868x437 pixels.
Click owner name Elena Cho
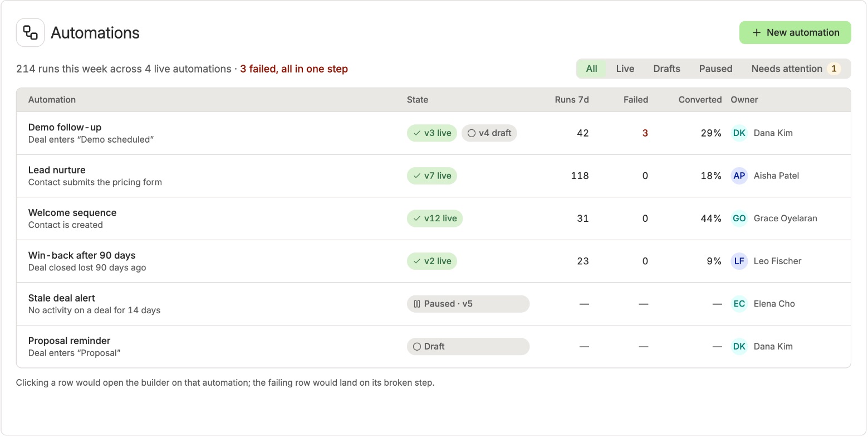coord(774,304)
